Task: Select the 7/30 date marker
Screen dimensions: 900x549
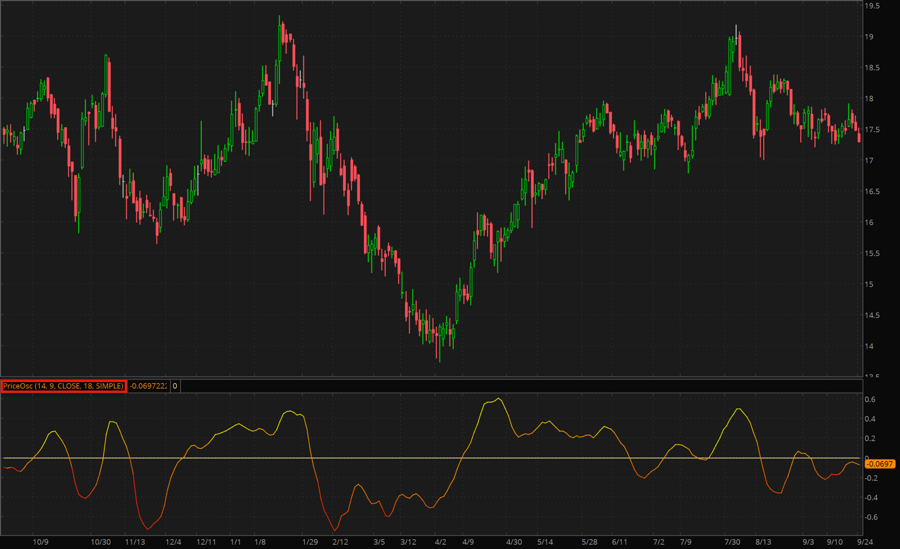Action: [x=732, y=541]
